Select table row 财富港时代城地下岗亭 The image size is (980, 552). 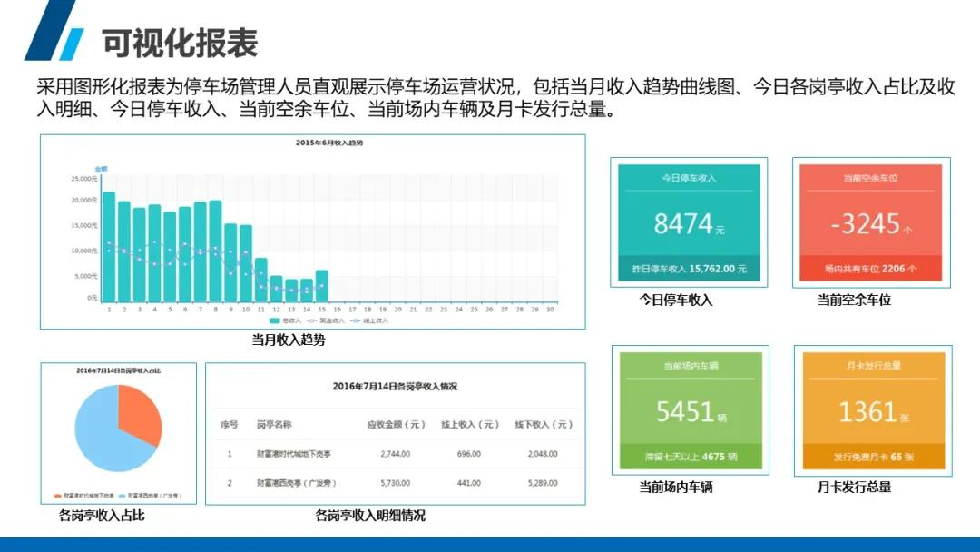click(x=396, y=454)
